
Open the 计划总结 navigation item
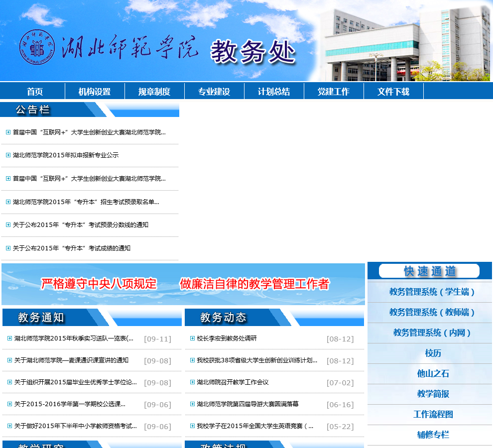tap(274, 92)
